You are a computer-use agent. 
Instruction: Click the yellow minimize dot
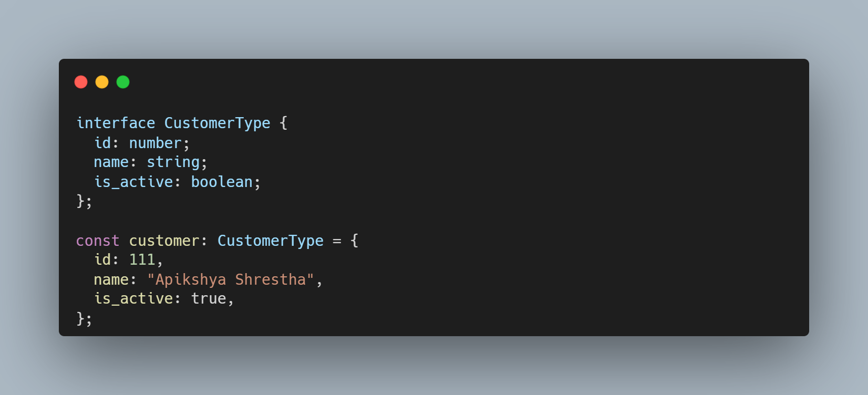102,82
